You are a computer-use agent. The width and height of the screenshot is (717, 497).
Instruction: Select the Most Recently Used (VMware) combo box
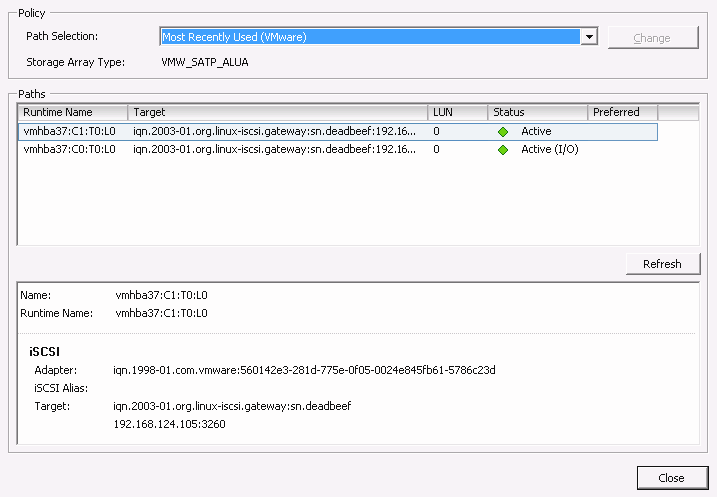(x=370, y=37)
